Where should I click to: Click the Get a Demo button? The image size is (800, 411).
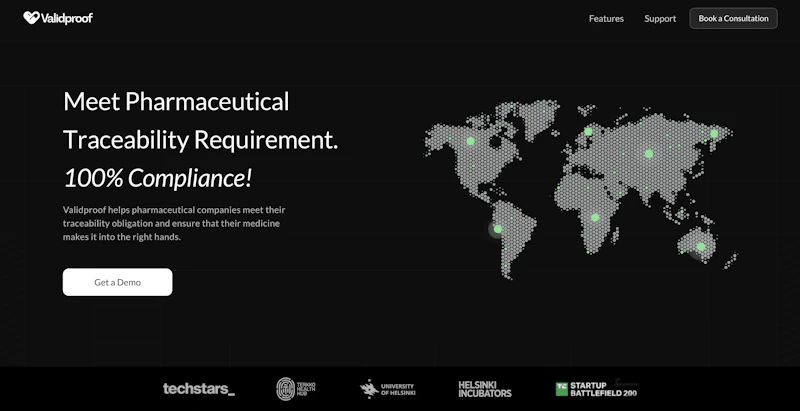[117, 282]
